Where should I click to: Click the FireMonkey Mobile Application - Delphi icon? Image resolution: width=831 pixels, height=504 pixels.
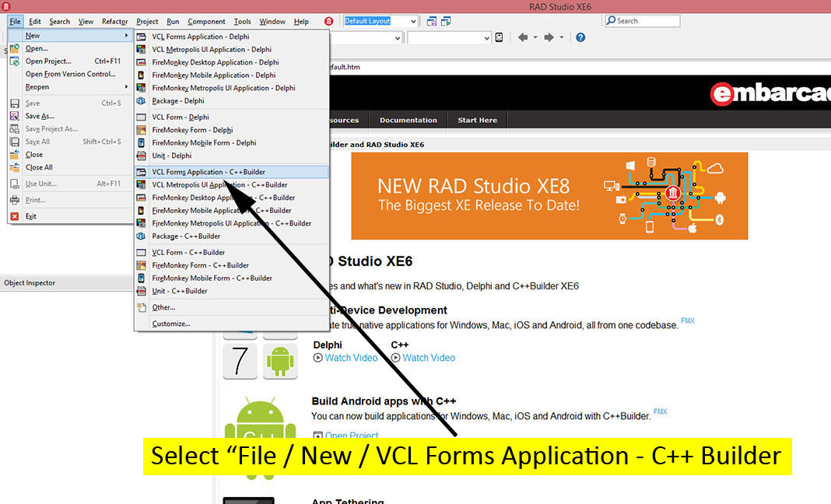pos(141,75)
